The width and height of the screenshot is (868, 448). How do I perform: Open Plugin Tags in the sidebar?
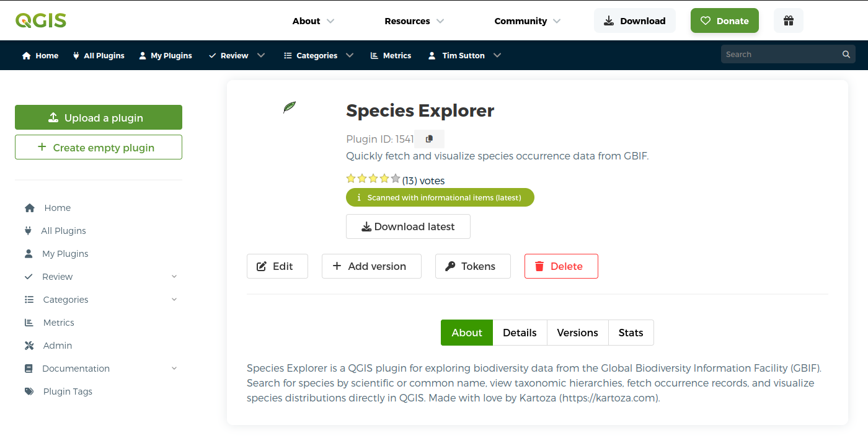pyautogui.click(x=67, y=392)
